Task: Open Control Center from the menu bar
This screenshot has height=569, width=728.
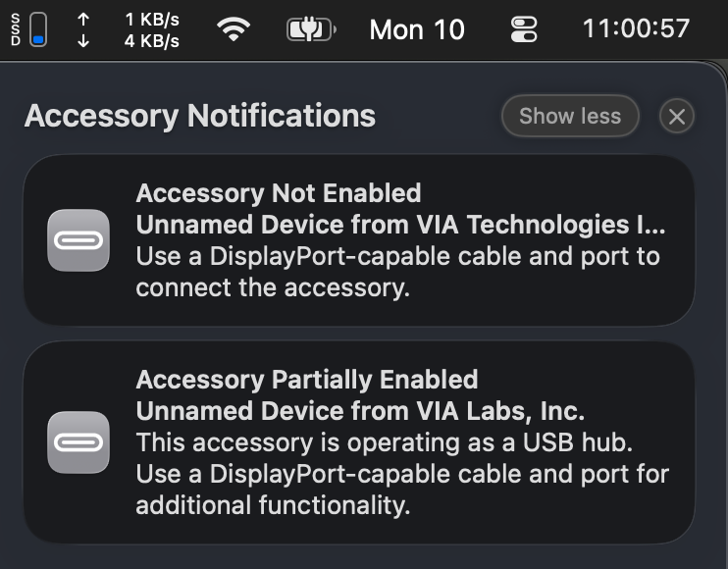Action: pyautogui.click(x=525, y=29)
